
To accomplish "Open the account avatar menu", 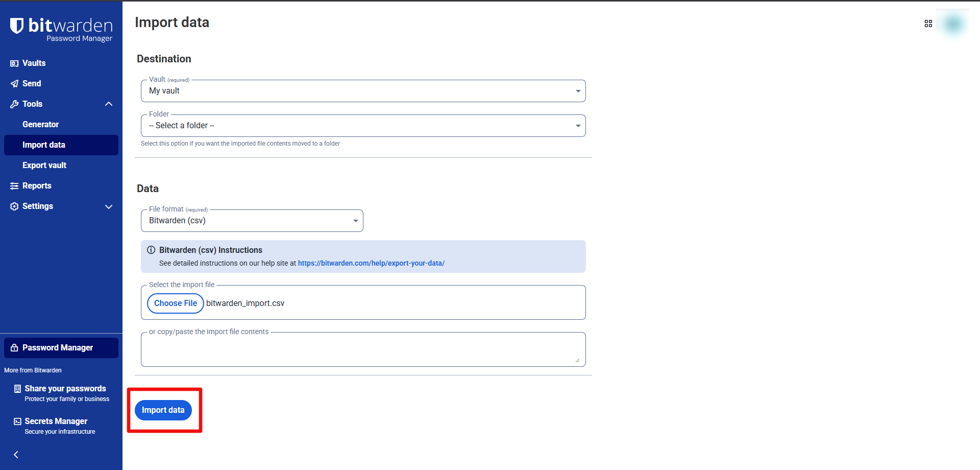I will [953, 24].
